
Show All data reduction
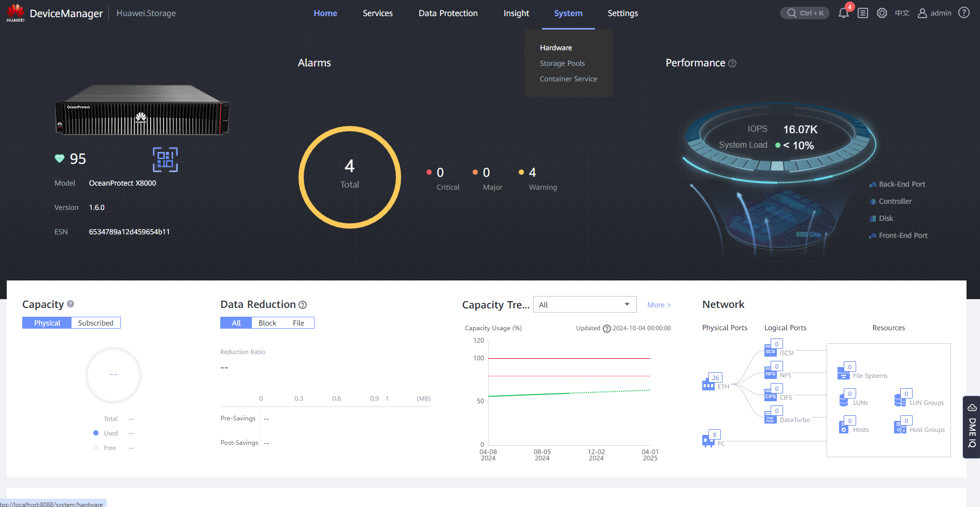[x=236, y=323]
